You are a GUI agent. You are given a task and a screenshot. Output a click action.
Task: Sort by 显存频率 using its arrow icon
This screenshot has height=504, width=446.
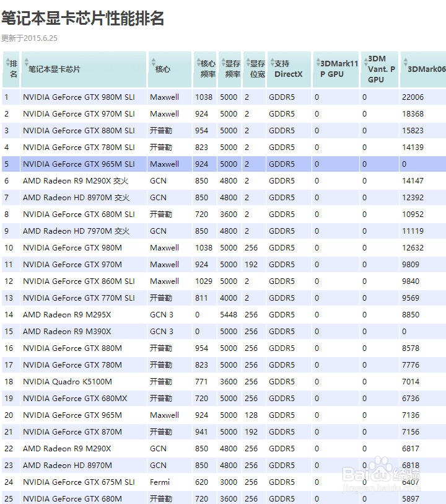[224, 62]
